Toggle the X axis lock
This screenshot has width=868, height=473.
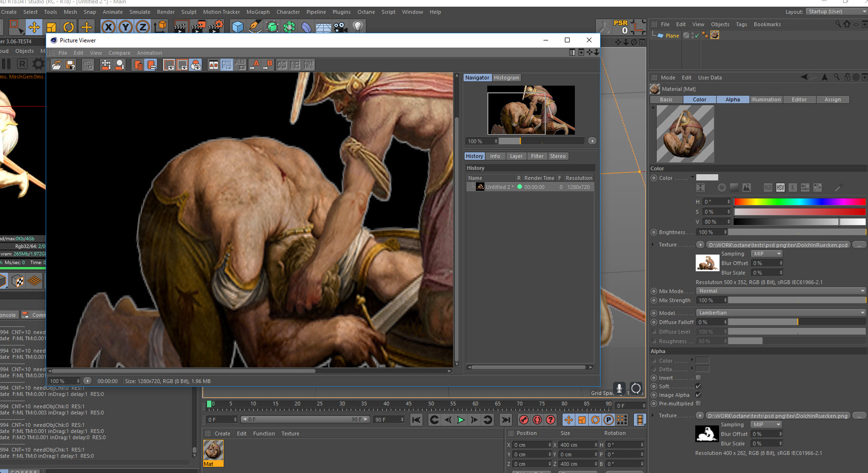[108, 27]
